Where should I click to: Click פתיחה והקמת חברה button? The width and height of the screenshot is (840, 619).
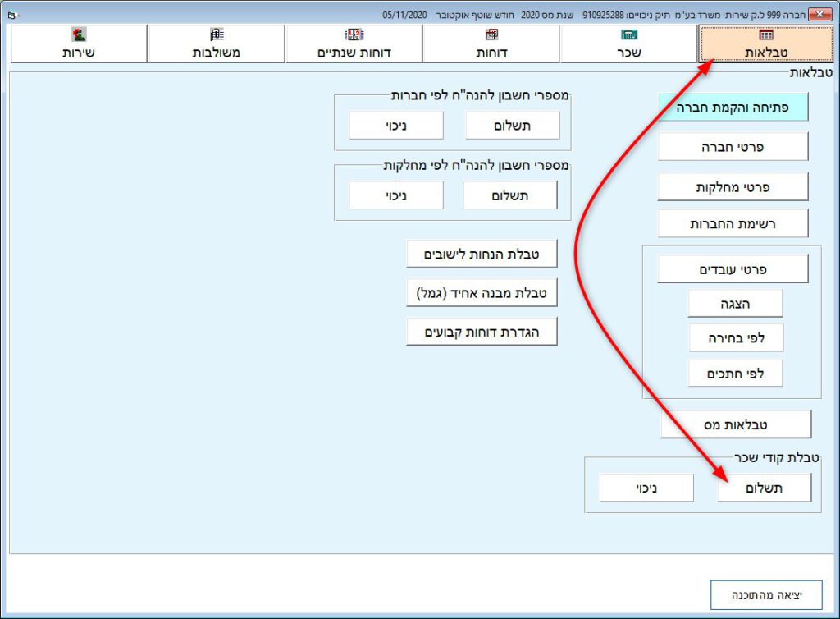(x=733, y=108)
